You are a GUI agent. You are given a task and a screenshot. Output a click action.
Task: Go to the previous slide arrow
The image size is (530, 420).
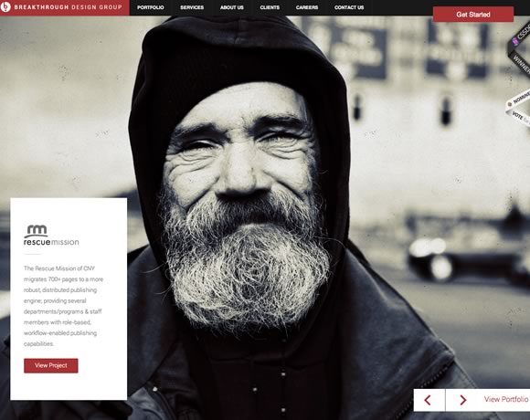tap(428, 400)
